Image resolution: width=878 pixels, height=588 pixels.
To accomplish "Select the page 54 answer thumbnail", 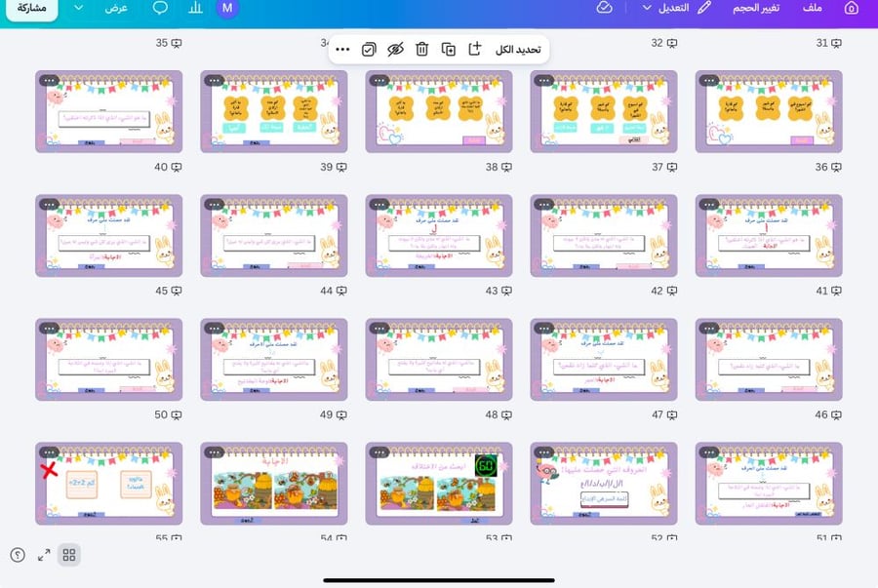I will pyautogui.click(x=274, y=484).
